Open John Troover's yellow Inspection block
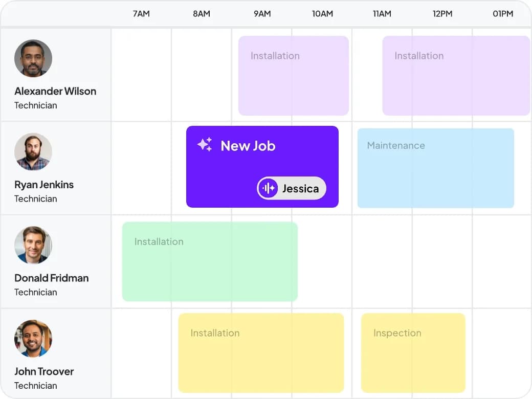 point(413,353)
